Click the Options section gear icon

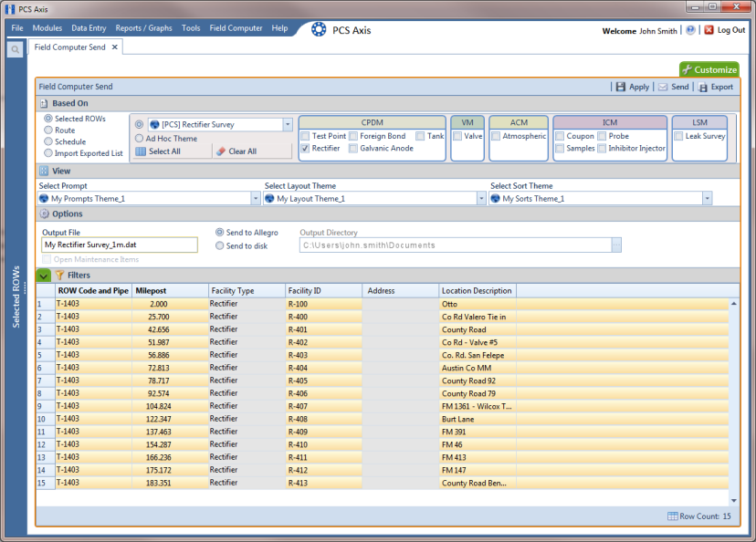point(45,214)
